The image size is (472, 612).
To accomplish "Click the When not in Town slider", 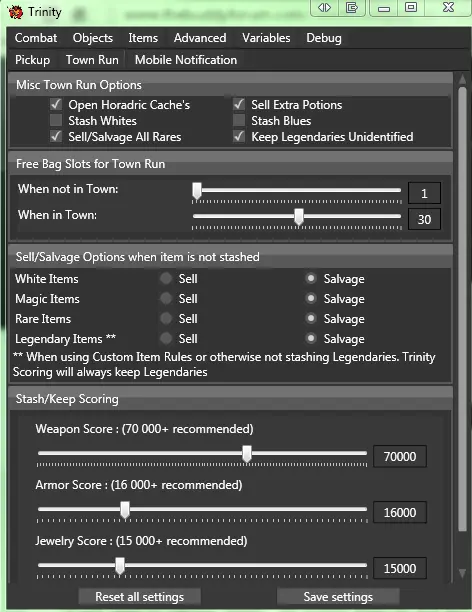I will click(297, 192).
